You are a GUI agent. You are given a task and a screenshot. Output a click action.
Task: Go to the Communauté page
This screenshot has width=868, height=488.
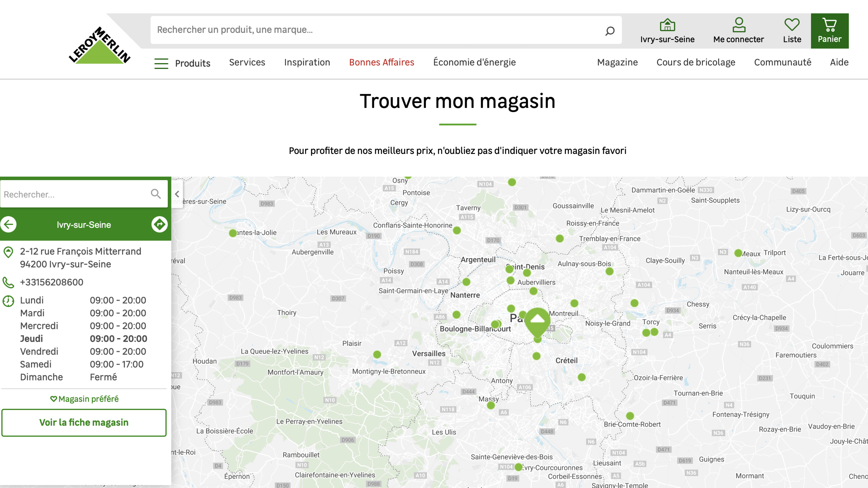click(782, 62)
